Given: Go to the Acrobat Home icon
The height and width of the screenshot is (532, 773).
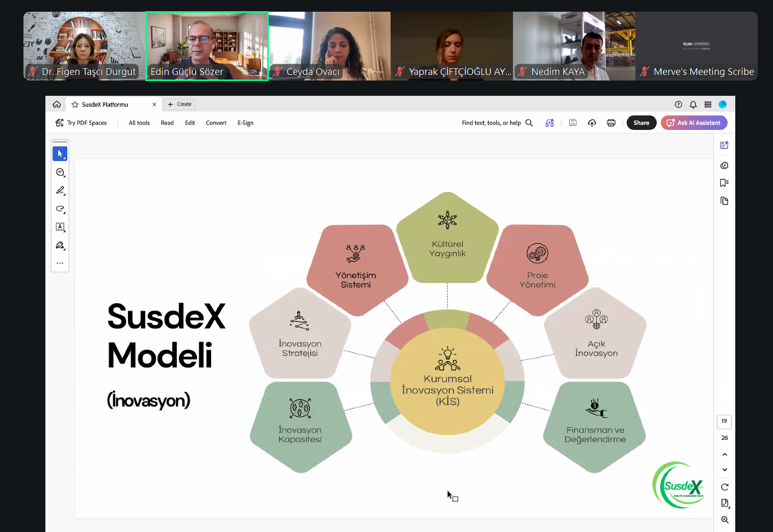Looking at the screenshot, I should 57,104.
